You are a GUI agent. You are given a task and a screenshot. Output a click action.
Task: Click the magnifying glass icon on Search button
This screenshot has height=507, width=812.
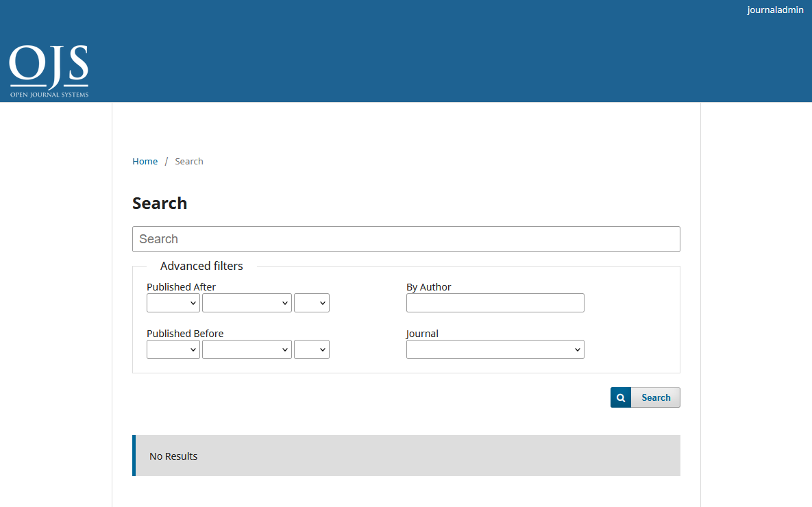coord(621,397)
